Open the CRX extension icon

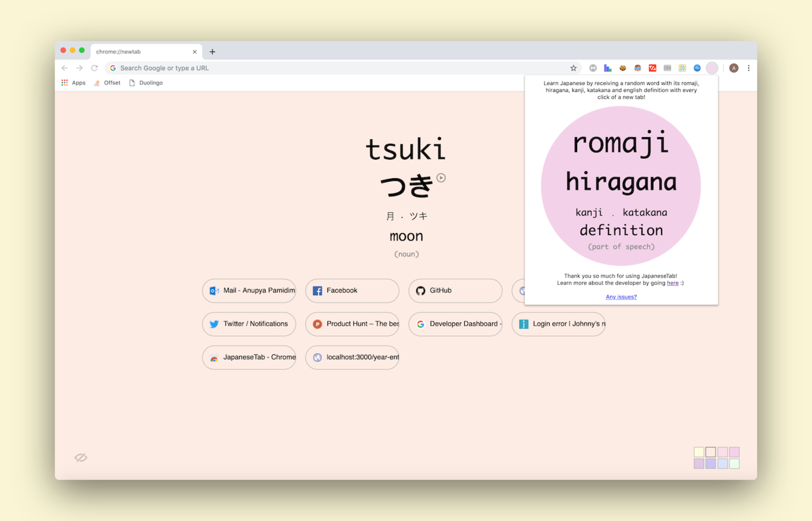pyautogui.click(x=667, y=68)
